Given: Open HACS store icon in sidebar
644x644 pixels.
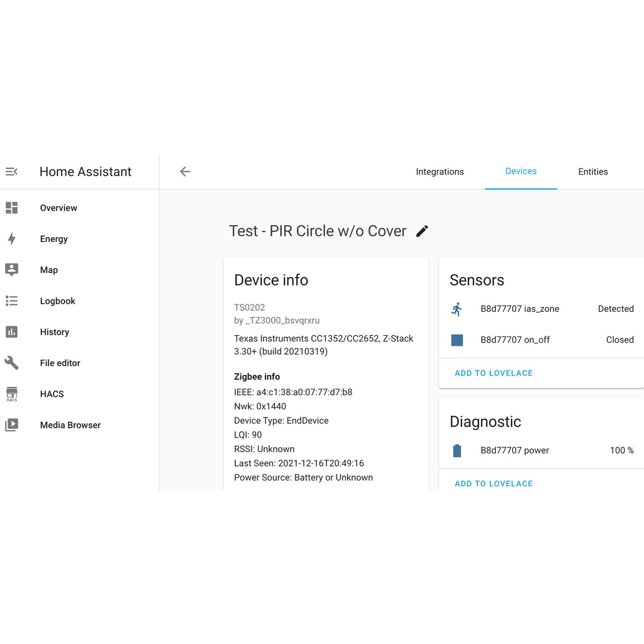Looking at the screenshot, I should (x=11, y=394).
